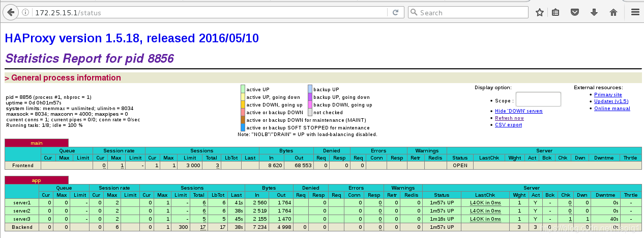The height and width of the screenshot is (238, 644).
Task: Click server3 status '1m16s UP'
Action: click(x=442, y=218)
